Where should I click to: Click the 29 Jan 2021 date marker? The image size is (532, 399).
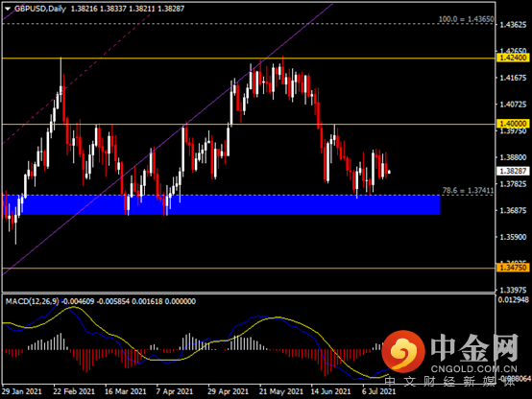pos(22,391)
